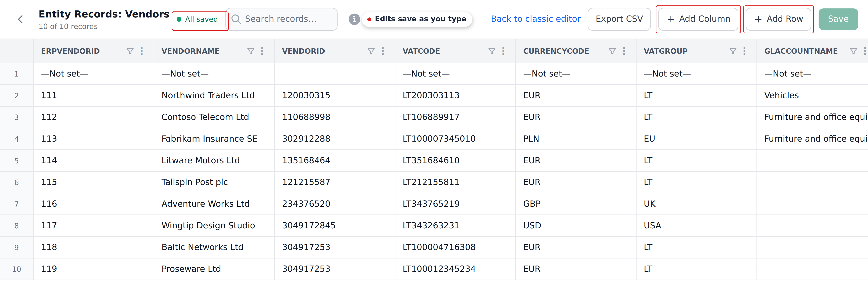Sort by CURRENCYCODE column header

coord(556,51)
